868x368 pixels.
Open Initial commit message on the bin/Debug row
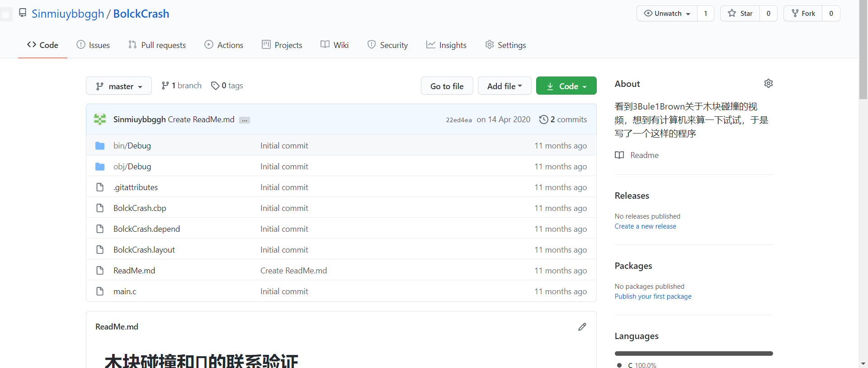click(x=284, y=146)
